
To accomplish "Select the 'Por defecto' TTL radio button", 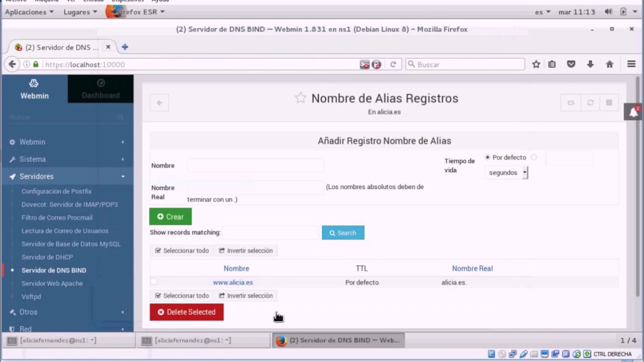I will tap(488, 157).
